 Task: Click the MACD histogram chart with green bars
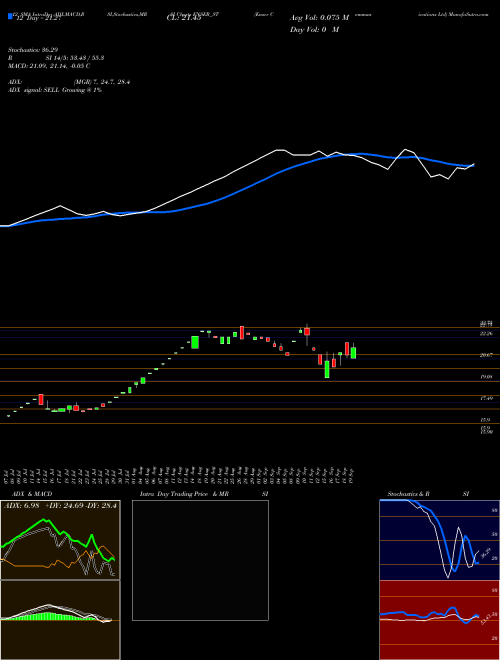(60, 620)
